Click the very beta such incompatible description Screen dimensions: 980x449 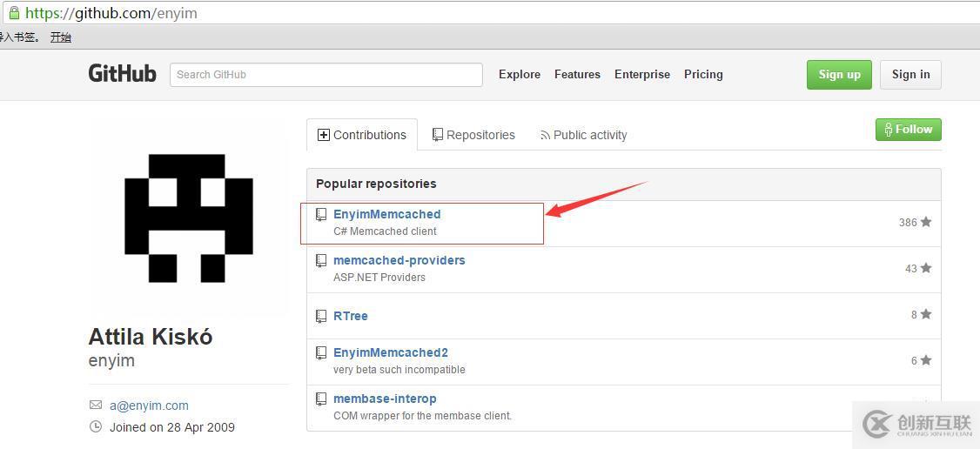[x=399, y=370]
